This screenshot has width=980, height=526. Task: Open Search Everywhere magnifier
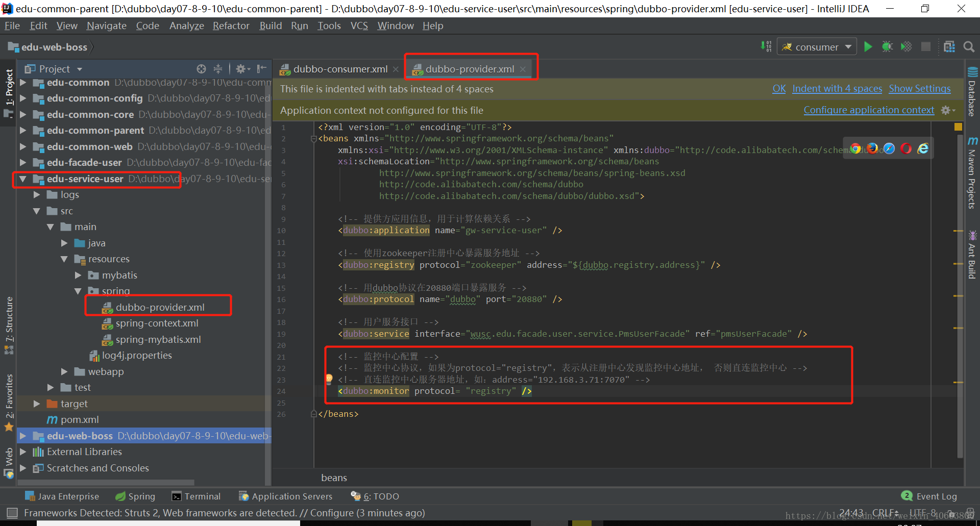coord(968,47)
